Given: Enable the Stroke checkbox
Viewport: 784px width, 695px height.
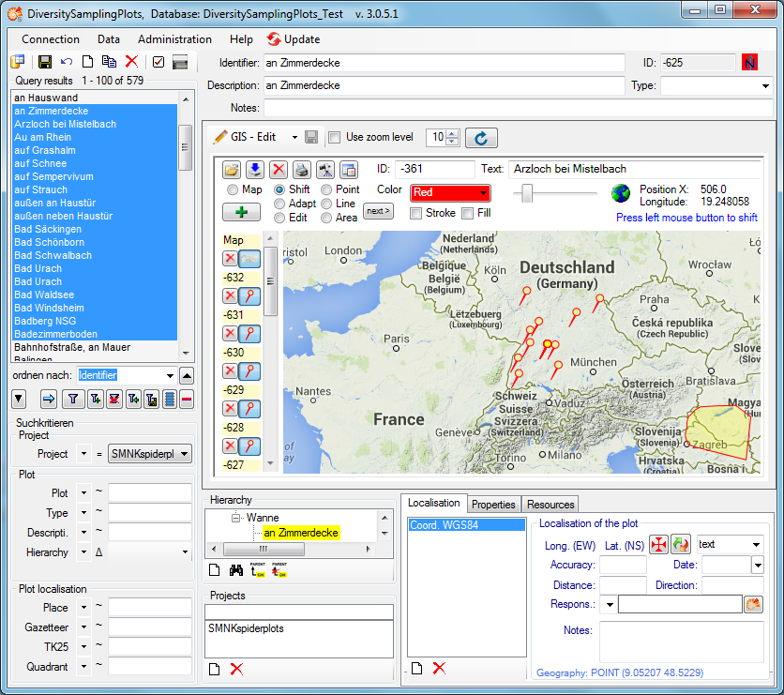Looking at the screenshot, I should [415, 214].
